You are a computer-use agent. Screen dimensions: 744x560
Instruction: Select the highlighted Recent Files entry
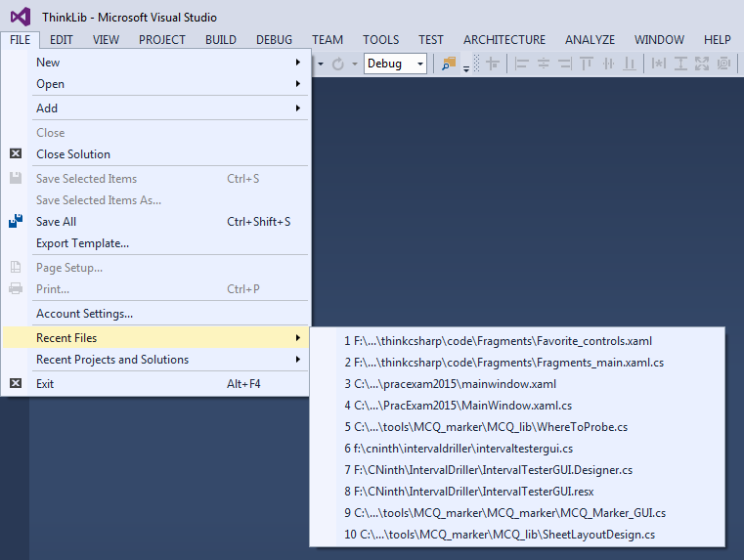click(x=156, y=337)
